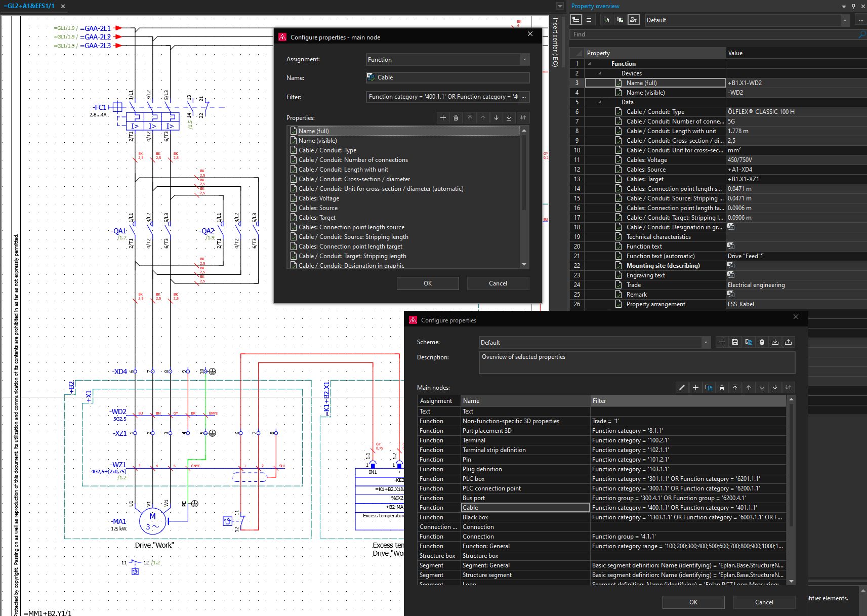Toggle tree view in Property overview
This screenshot has width=867, height=616.
(576, 20)
